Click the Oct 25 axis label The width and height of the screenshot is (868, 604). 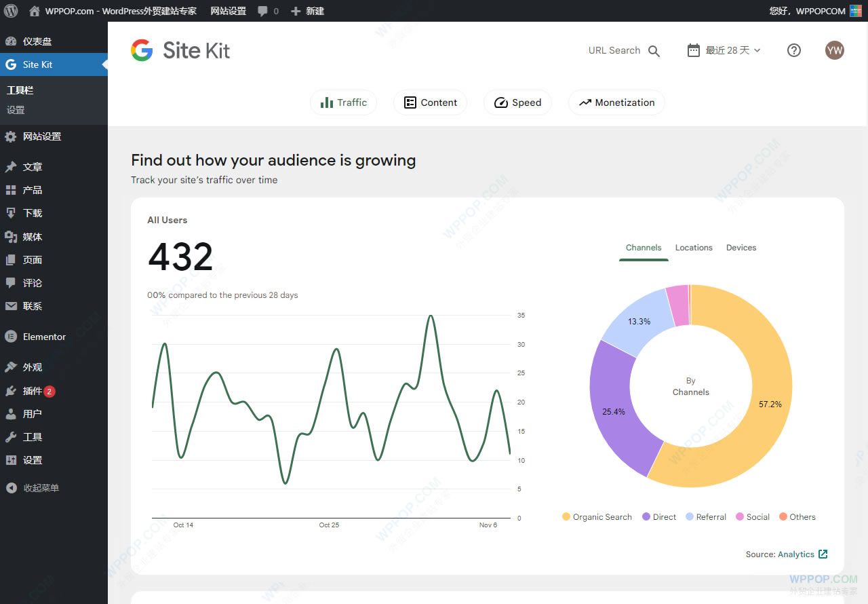point(329,525)
